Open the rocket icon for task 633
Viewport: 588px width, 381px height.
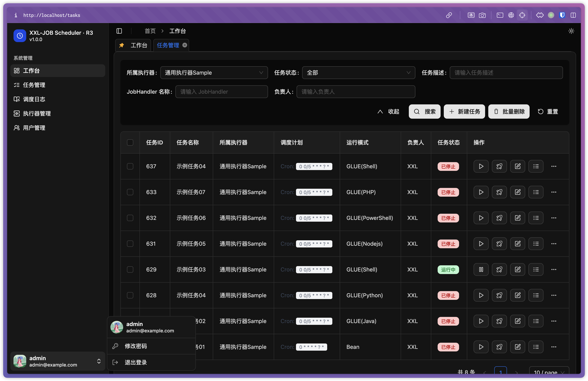pos(499,192)
